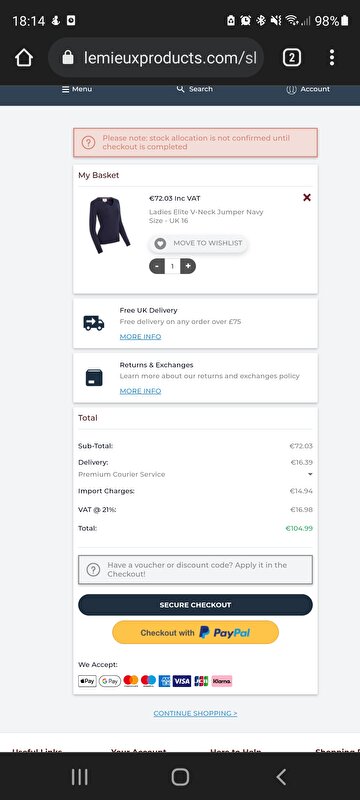Open the Account page
360x800 pixels.
308,89
